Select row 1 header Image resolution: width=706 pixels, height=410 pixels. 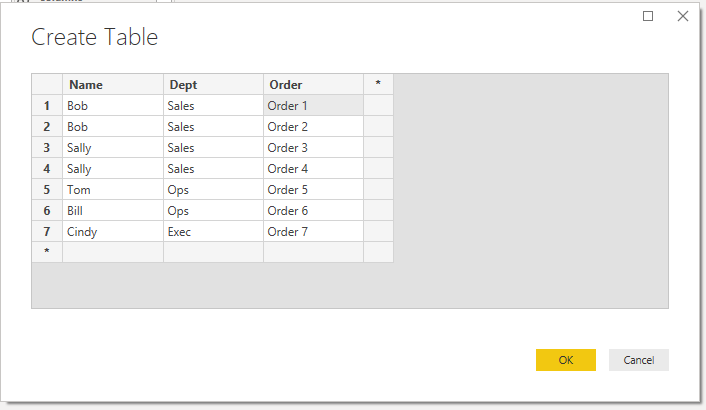(47, 105)
